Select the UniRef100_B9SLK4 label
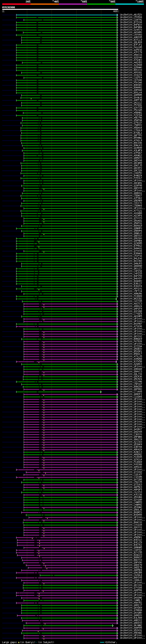146x644 pixels. click(x=131, y=93)
